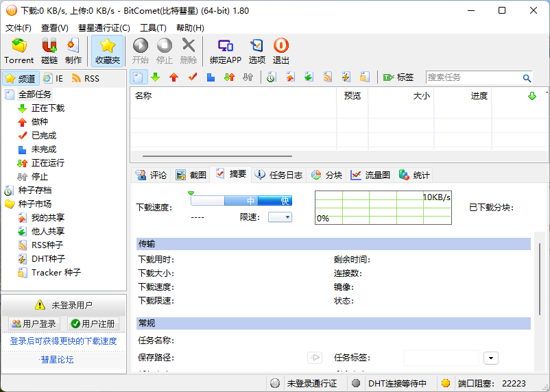550x392 pixels.
Task: Switch to the IE tab
Action: (53, 79)
